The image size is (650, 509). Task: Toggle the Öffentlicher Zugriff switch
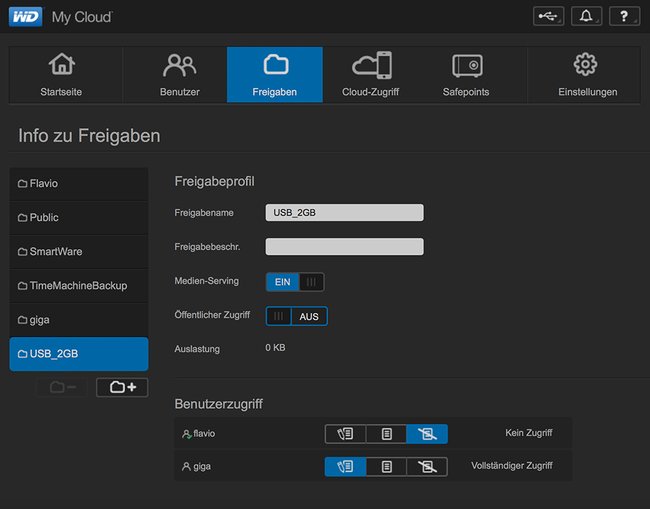click(296, 316)
